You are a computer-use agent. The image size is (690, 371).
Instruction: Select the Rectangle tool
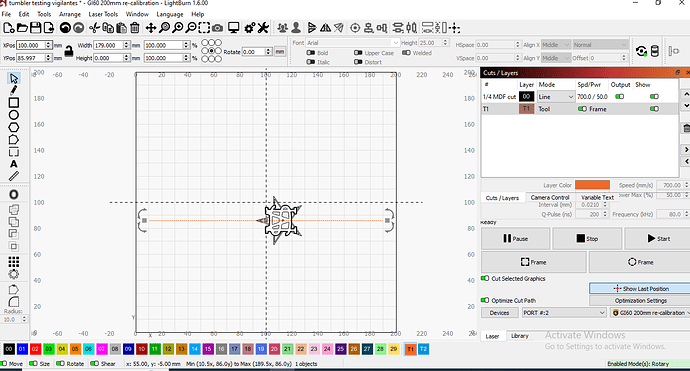(14, 103)
